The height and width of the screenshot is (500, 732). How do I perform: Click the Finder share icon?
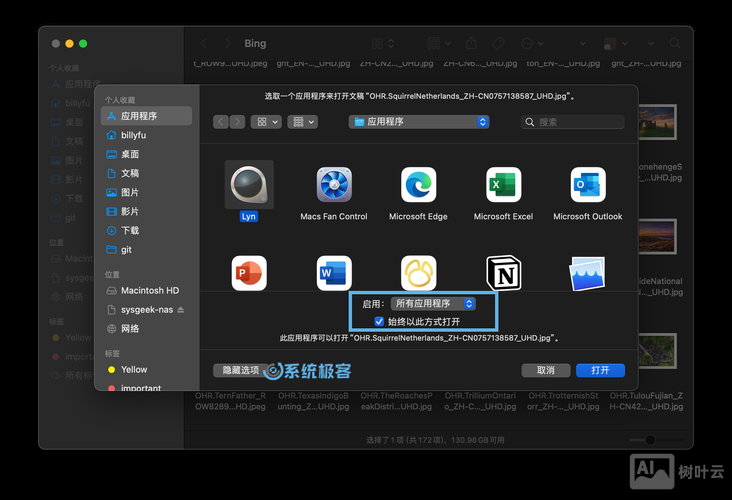(471, 43)
